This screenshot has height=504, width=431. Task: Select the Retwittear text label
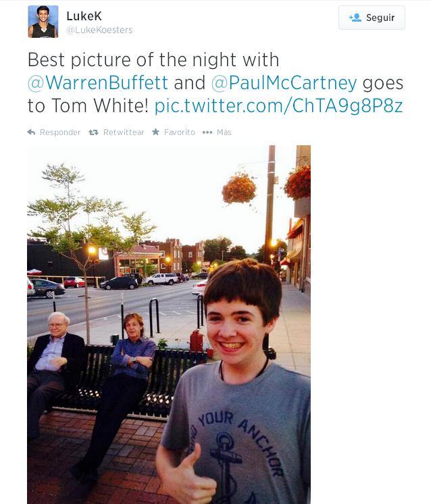click(124, 132)
